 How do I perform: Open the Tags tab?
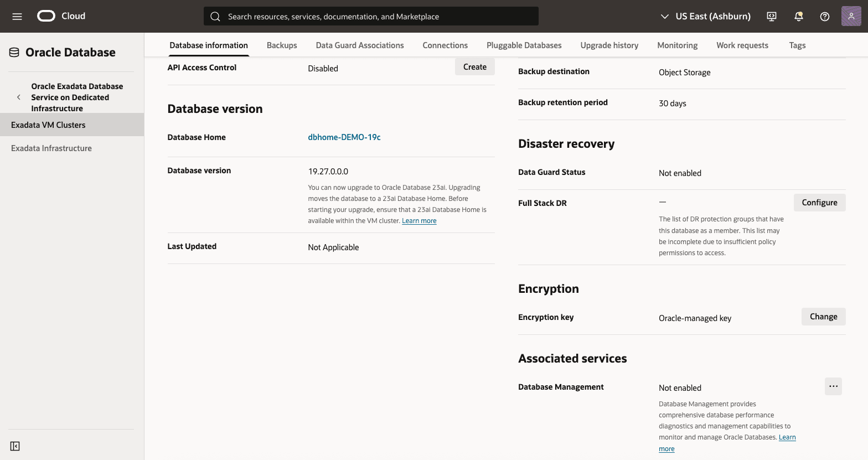(x=797, y=45)
